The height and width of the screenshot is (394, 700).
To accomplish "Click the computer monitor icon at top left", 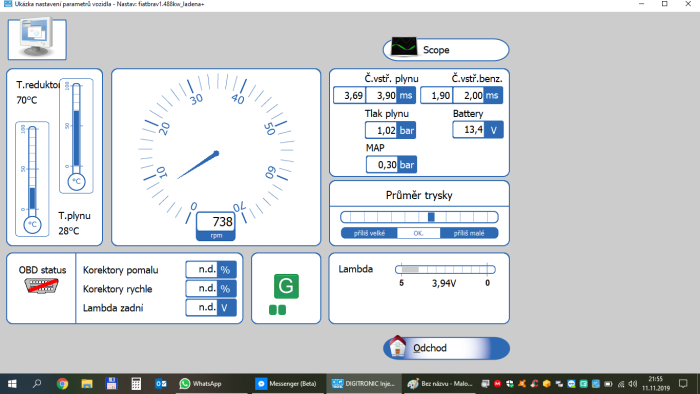I will point(37,39).
